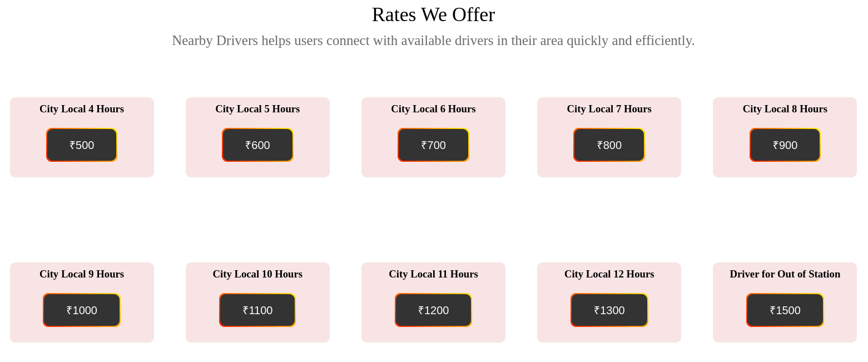868x362 pixels.
Task: Click the Driver for Out of Station heading
Action: pos(785,274)
